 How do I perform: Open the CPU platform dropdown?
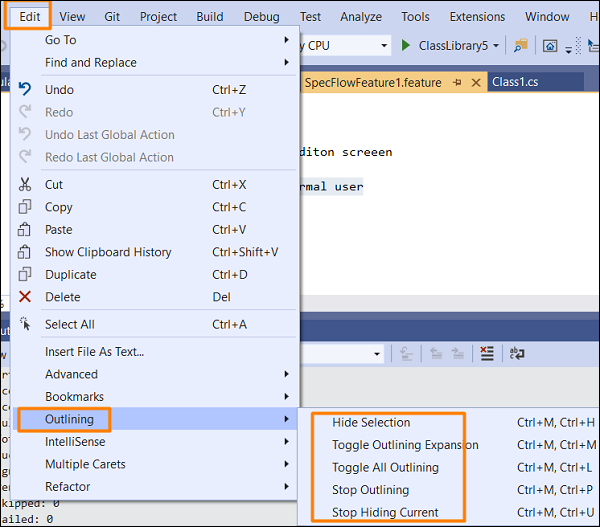[384, 46]
